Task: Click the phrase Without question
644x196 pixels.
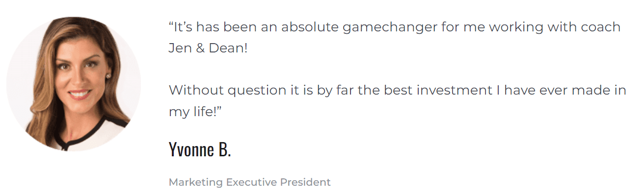Action: 227,90
